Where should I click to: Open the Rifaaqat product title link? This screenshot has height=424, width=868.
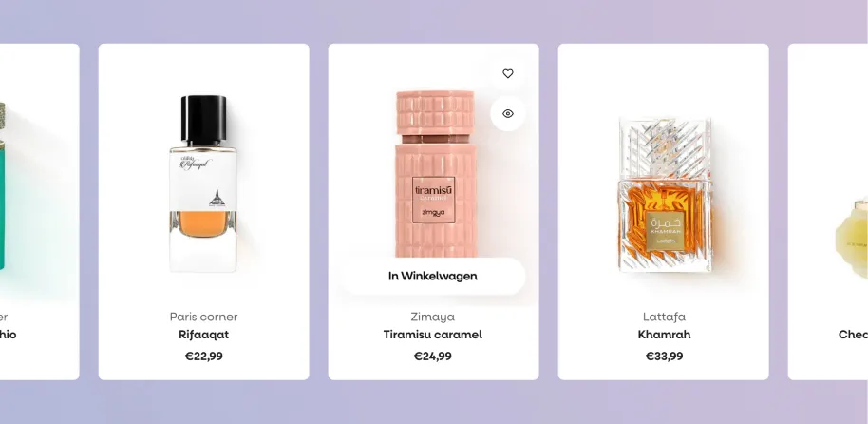(204, 335)
